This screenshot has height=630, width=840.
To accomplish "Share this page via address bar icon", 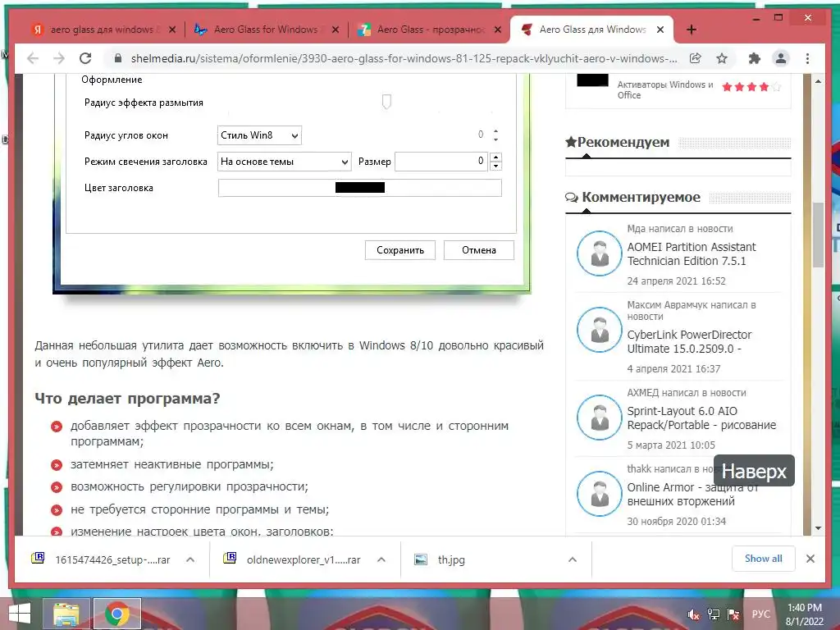I will 696,58.
